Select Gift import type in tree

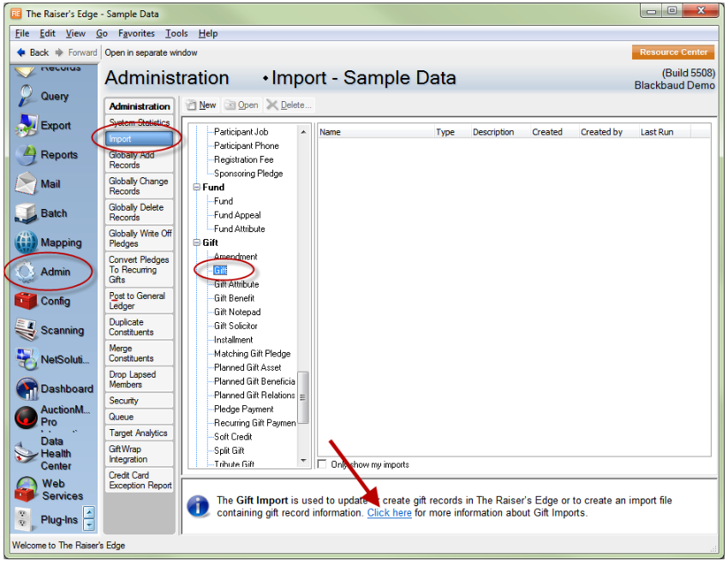(x=220, y=271)
